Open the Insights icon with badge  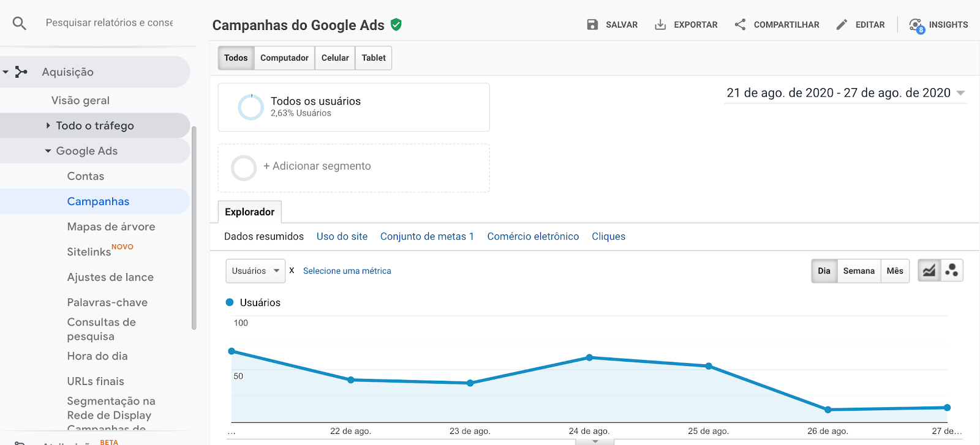[x=917, y=26]
